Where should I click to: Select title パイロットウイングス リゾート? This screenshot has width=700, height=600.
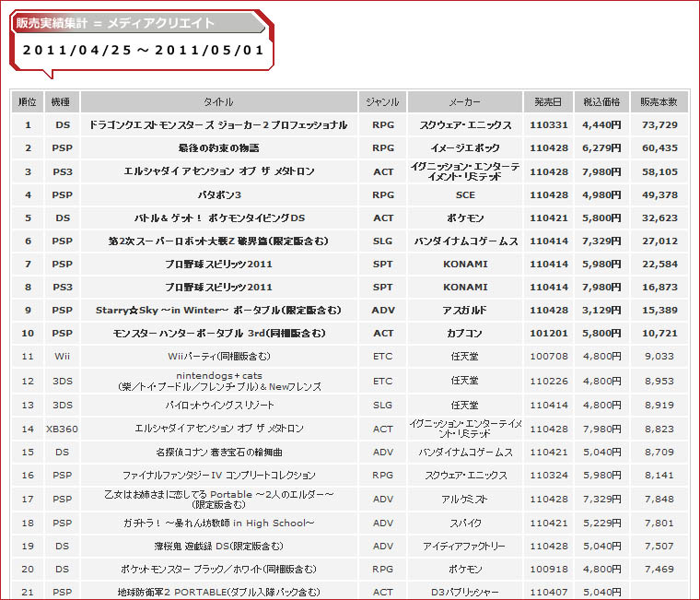click(219, 406)
